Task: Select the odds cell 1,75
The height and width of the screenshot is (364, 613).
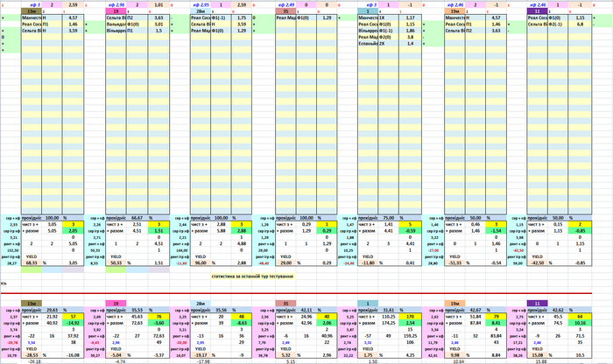Action: pyautogui.click(x=242, y=18)
